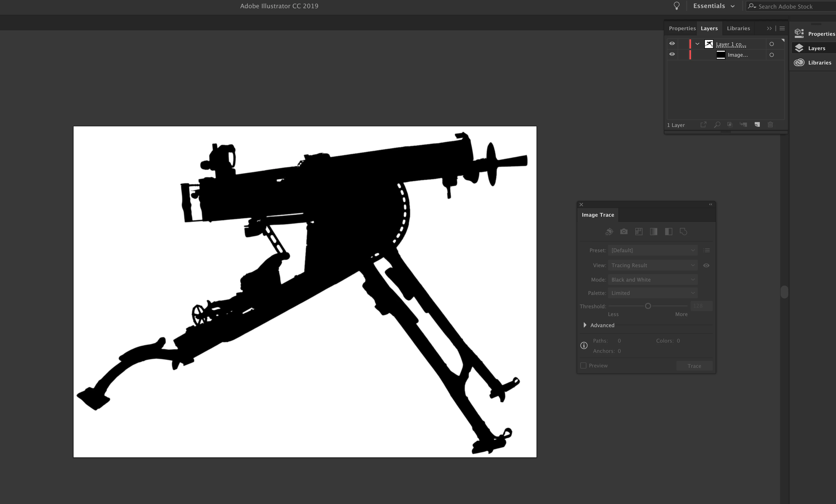
Task: Click the Auto-Color preset icon in Image Trace
Action: 609,232
